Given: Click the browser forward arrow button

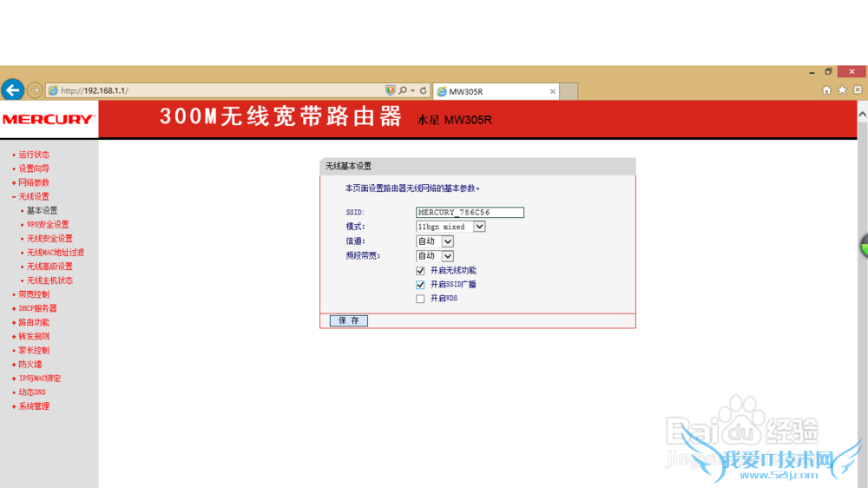Looking at the screenshot, I should coord(35,90).
